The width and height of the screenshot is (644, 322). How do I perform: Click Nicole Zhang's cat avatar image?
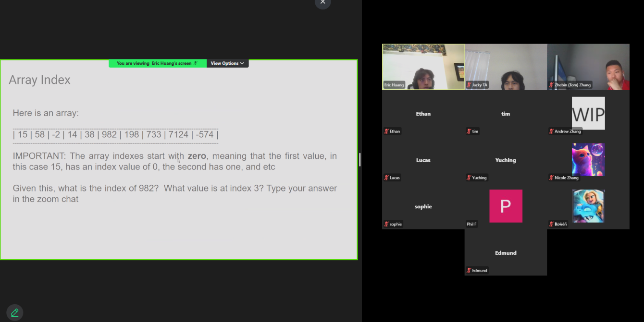588,159
